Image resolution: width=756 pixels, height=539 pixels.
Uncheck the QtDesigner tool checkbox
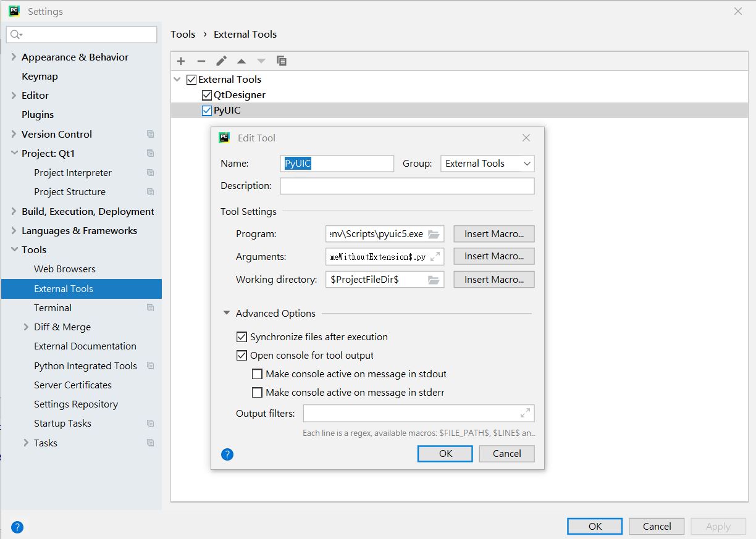point(207,95)
